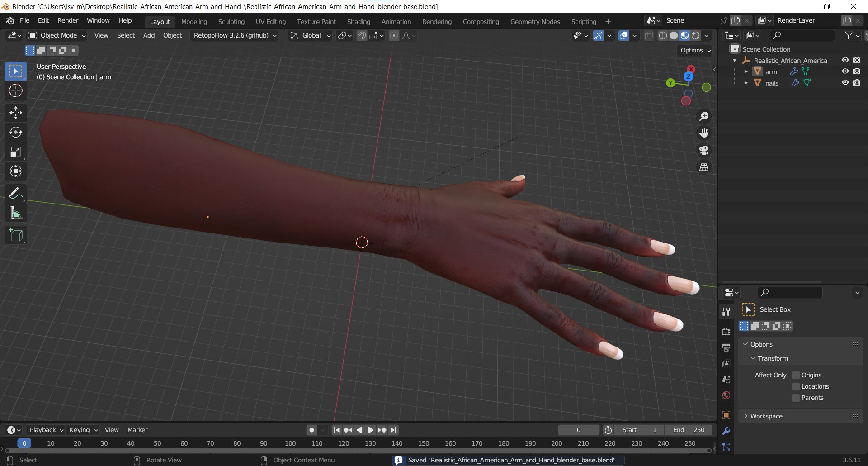Play the animation forward

(x=370, y=430)
